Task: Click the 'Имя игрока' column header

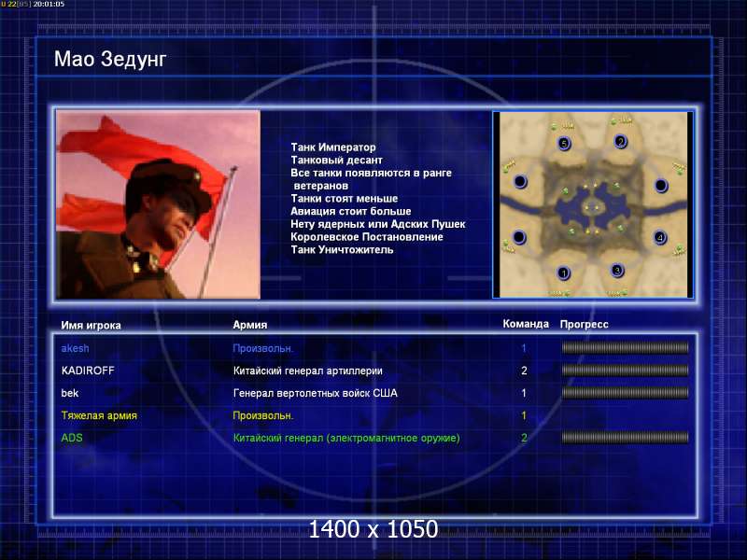Action: pos(91,325)
